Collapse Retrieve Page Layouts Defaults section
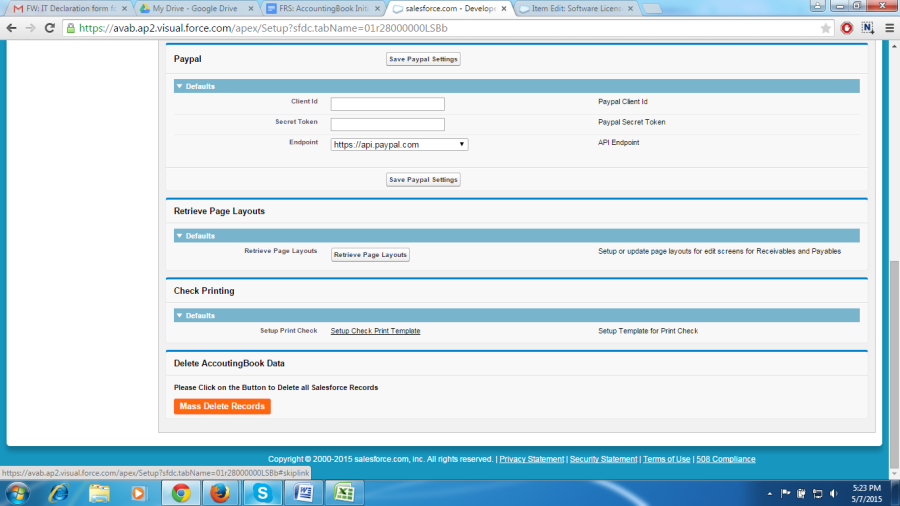The width and height of the screenshot is (900, 506). [179, 236]
